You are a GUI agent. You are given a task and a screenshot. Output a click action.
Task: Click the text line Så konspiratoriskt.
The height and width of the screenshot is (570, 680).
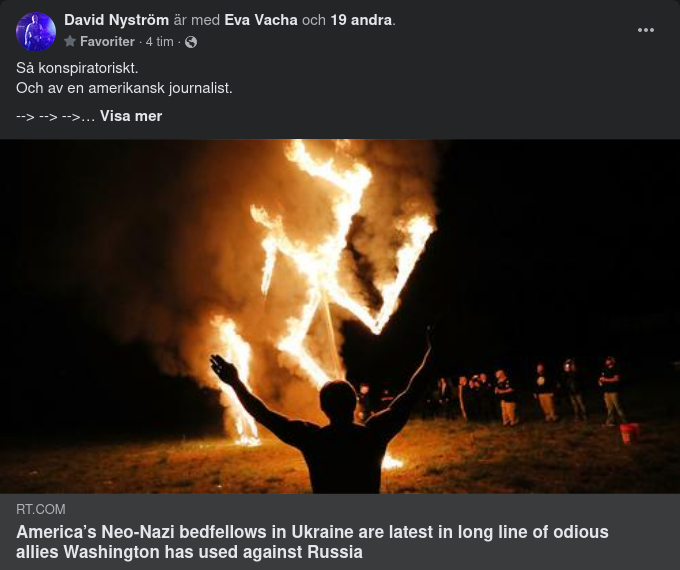(77, 68)
